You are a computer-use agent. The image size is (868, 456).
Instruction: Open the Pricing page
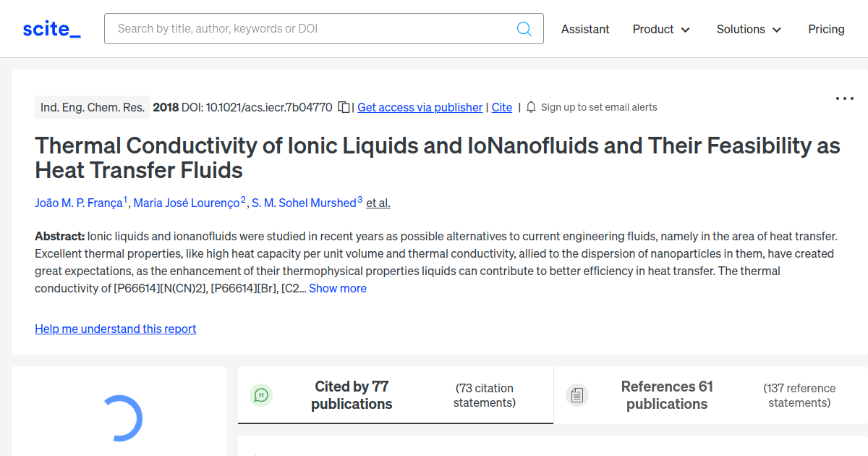point(826,29)
